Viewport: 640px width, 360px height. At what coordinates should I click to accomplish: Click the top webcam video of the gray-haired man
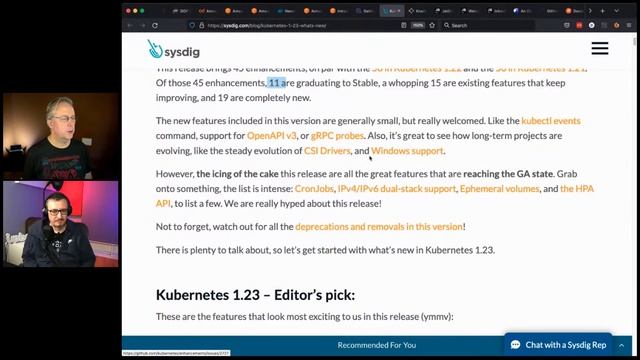(61, 136)
